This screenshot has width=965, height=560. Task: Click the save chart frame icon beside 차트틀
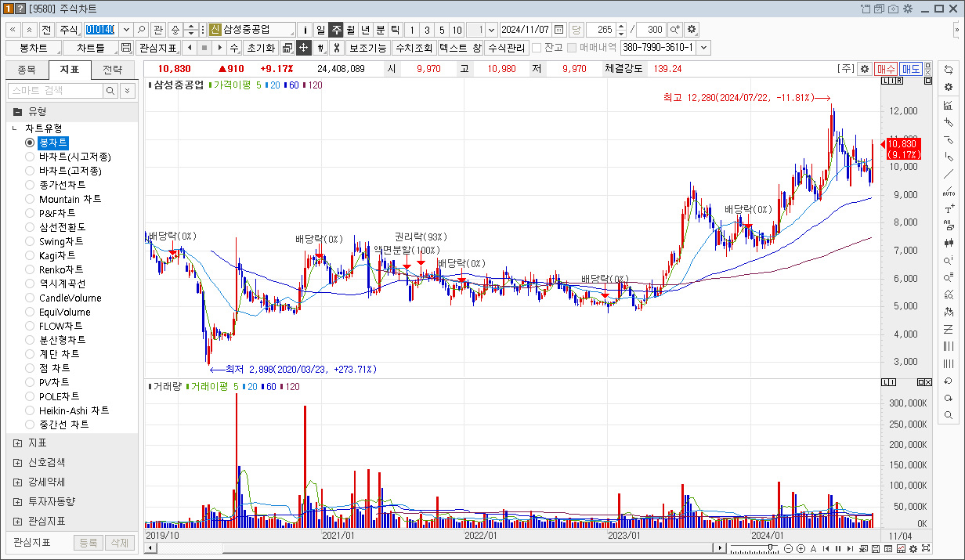pos(126,48)
